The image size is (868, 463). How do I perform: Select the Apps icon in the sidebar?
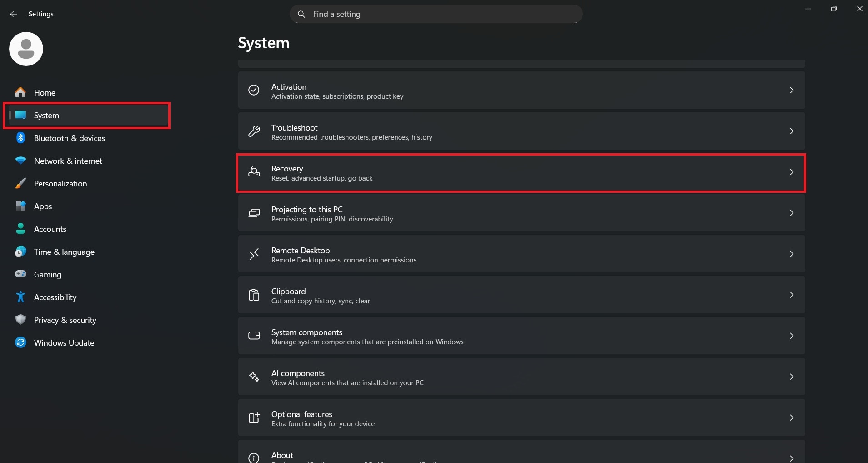(20, 206)
